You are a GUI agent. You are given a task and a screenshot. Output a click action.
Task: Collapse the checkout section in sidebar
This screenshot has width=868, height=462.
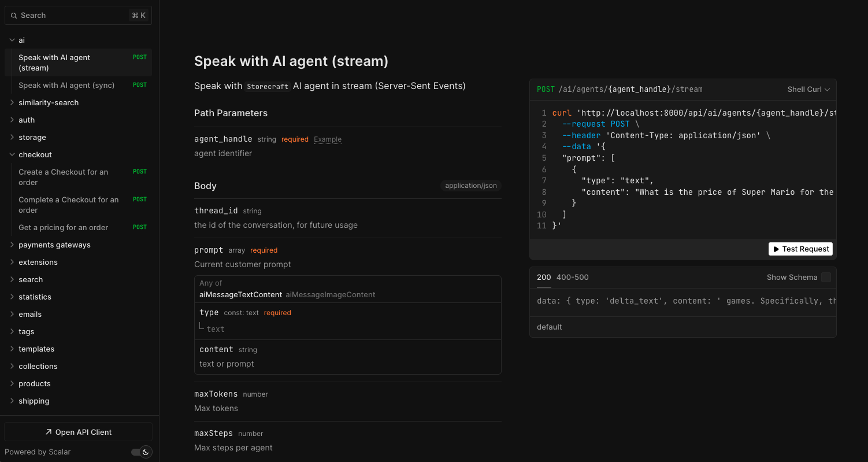(x=12, y=155)
